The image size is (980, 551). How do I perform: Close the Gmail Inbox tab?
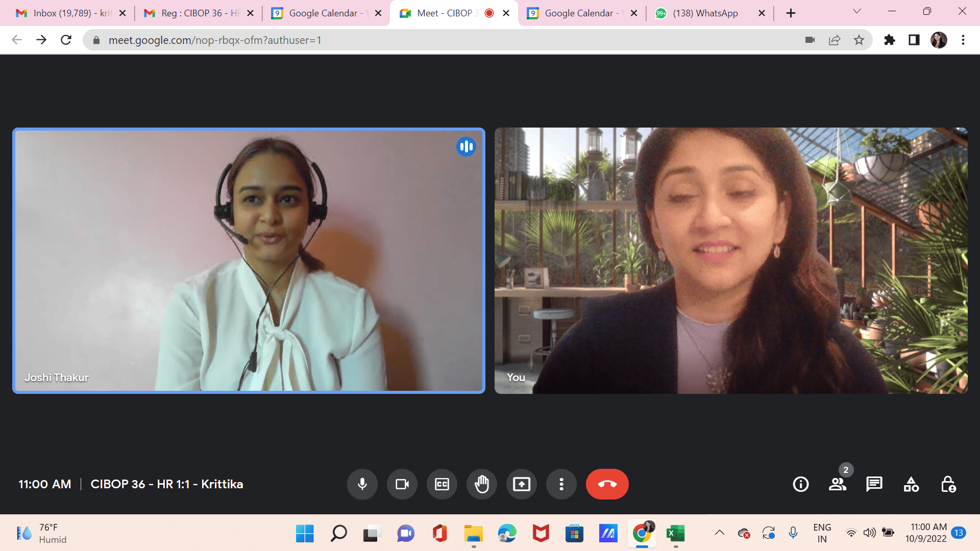[122, 13]
